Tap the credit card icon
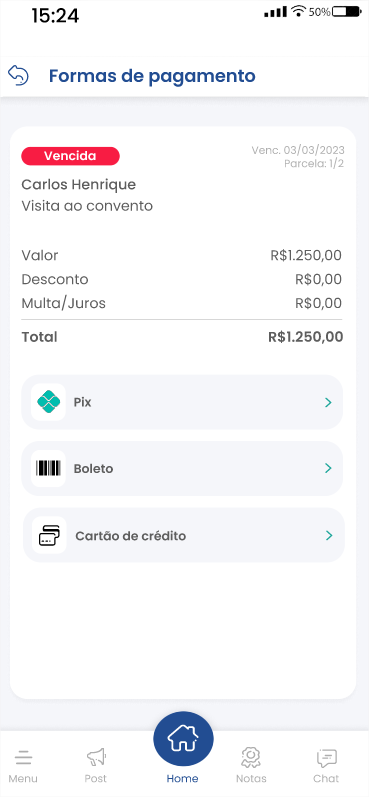 (x=49, y=535)
